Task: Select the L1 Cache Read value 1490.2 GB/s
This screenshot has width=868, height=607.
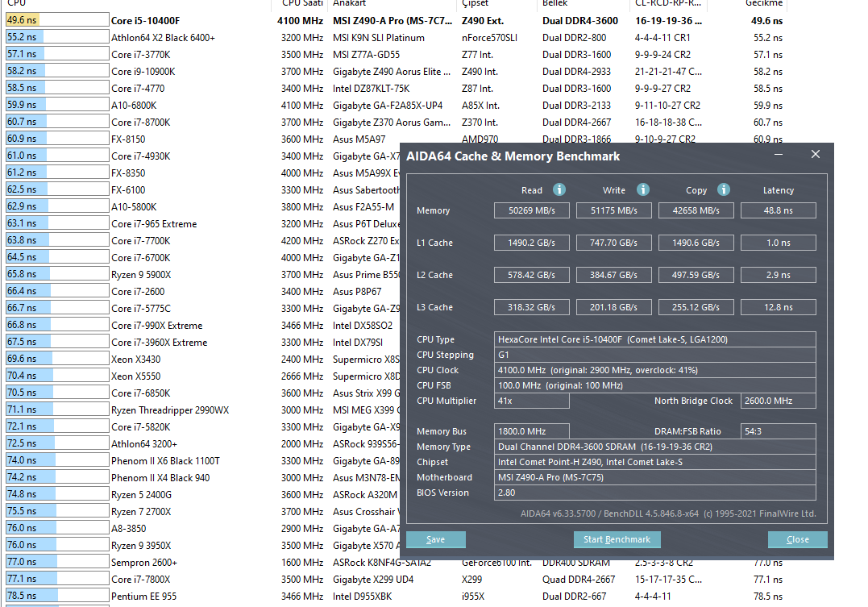Action: [x=531, y=243]
